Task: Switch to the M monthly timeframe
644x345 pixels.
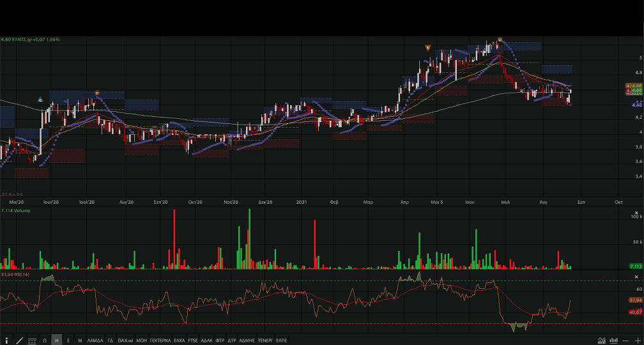Action: (x=80, y=341)
